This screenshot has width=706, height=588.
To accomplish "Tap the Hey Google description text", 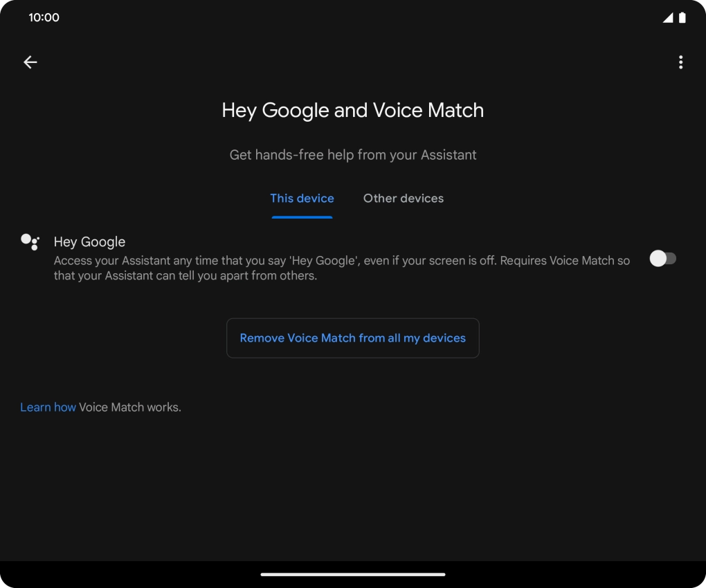I will tap(341, 268).
